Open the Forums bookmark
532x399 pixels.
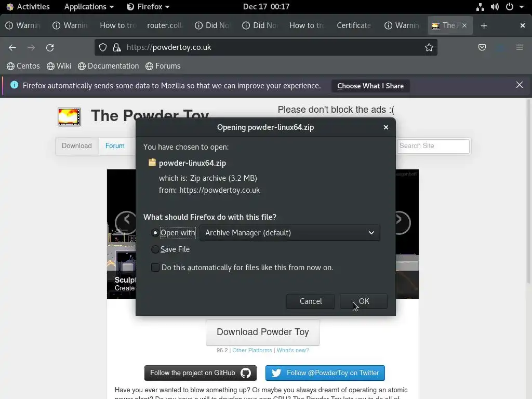tap(163, 66)
